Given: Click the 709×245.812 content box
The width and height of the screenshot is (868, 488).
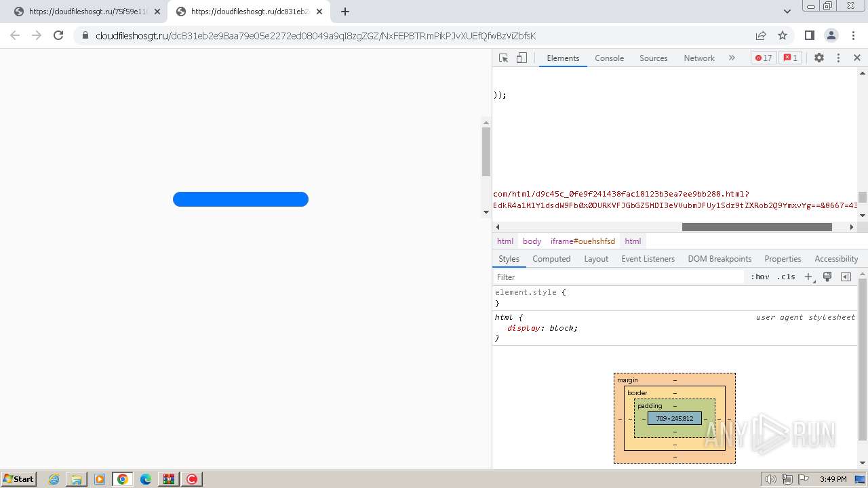Looking at the screenshot, I should (675, 419).
